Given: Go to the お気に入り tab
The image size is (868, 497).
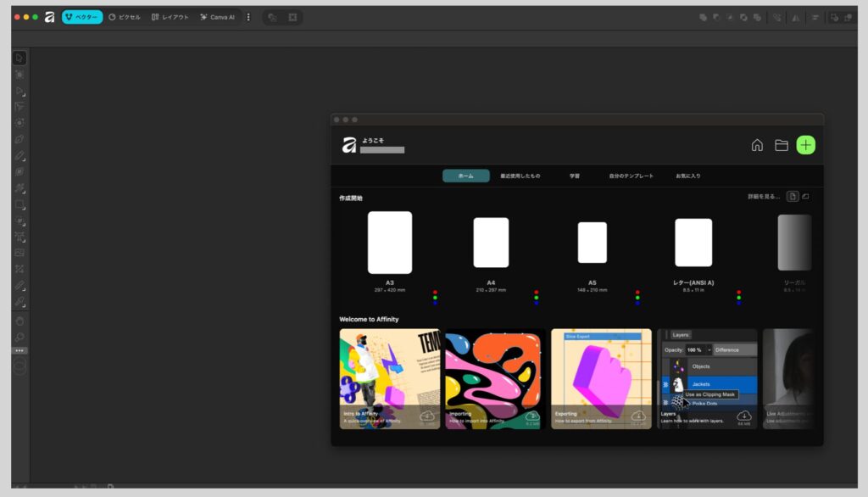Looking at the screenshot, I should [x=687, y=176].
